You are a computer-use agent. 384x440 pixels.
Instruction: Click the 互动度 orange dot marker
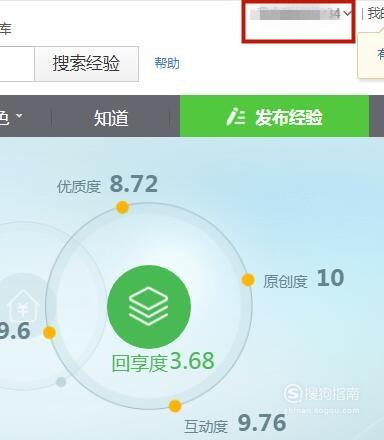pos(175,406)
